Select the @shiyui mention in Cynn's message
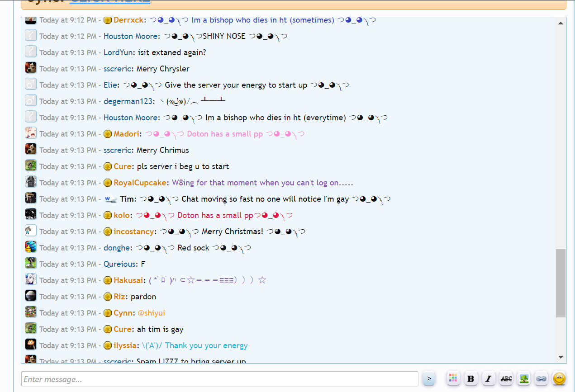 tap(152, 313)
